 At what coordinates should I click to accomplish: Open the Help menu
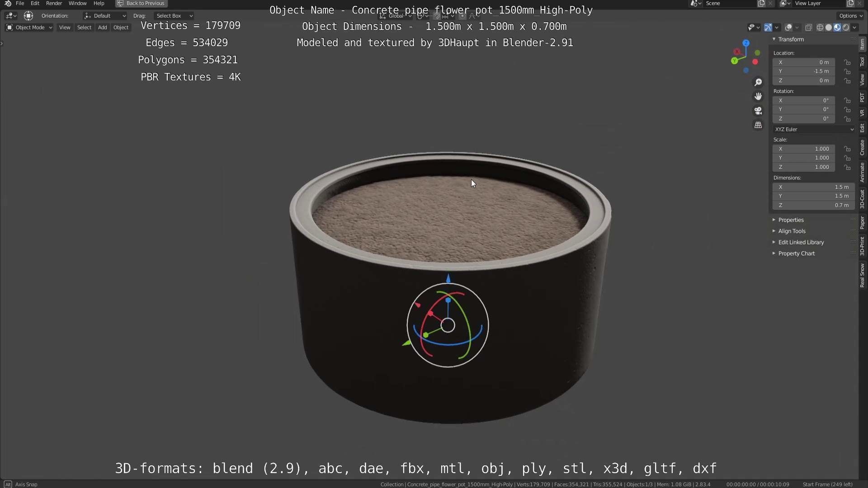pyautogui.click(x=99, y=3)
